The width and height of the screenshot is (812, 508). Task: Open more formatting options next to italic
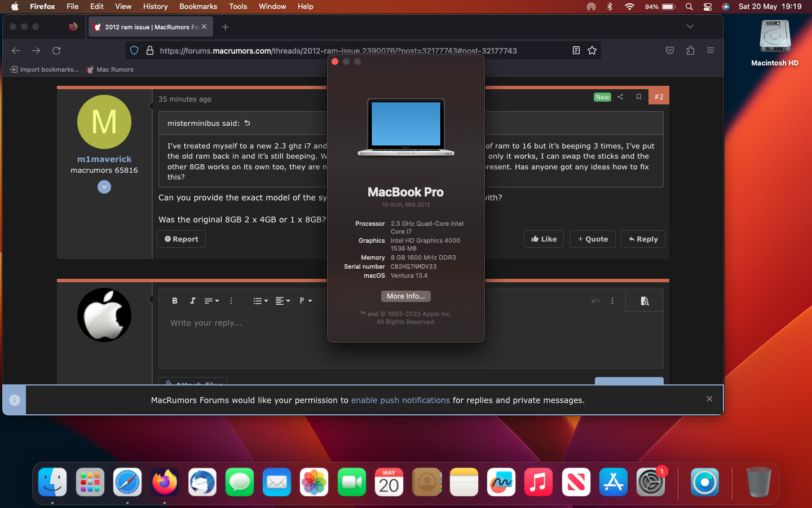(231, 301)
